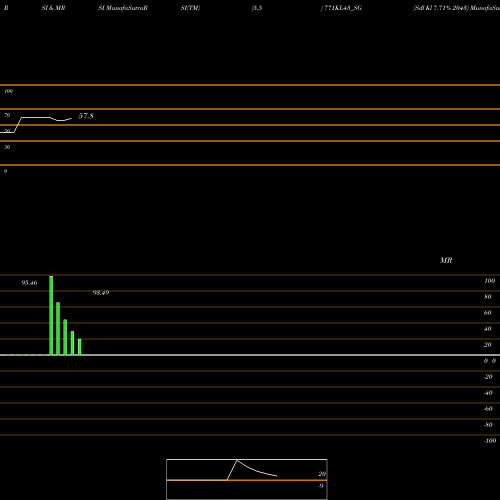Click the -9 label in the mini chart
Screen dimensions: 500x500
coord(320,486)
